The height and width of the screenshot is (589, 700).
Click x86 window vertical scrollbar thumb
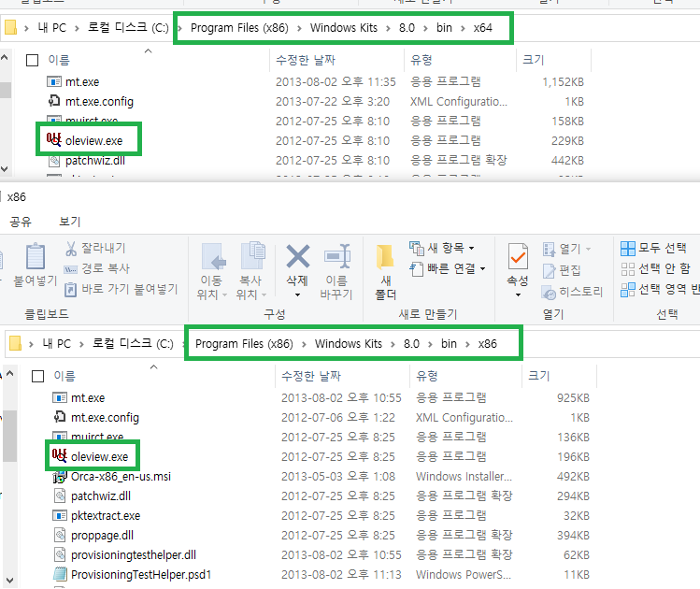coord(9,436)
